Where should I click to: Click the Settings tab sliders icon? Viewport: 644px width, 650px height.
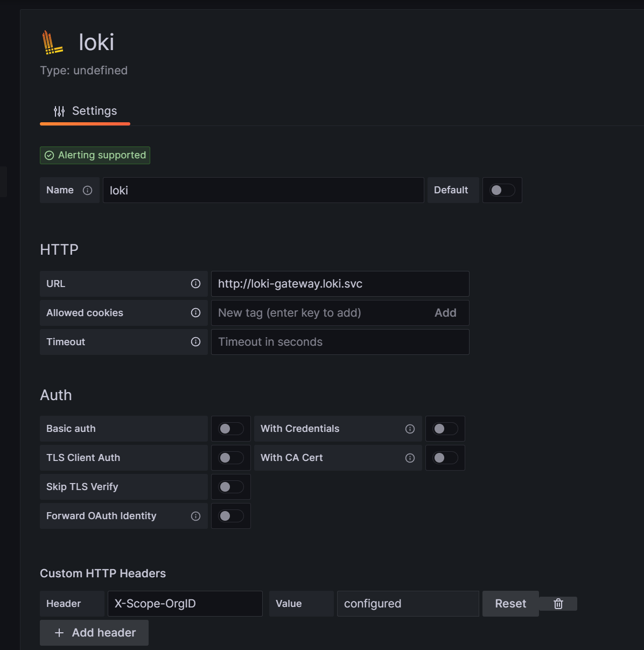tap(59, 111)
